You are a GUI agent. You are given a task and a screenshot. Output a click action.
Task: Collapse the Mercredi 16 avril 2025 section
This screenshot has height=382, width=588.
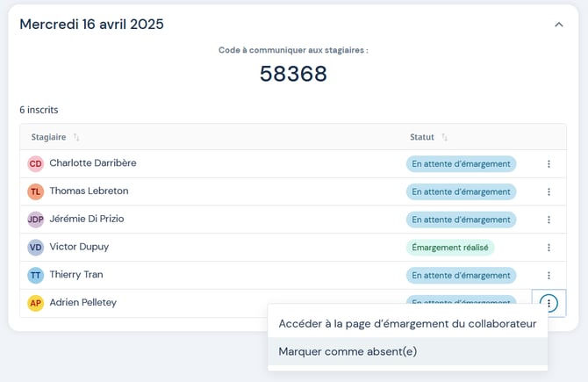point(559,25)
